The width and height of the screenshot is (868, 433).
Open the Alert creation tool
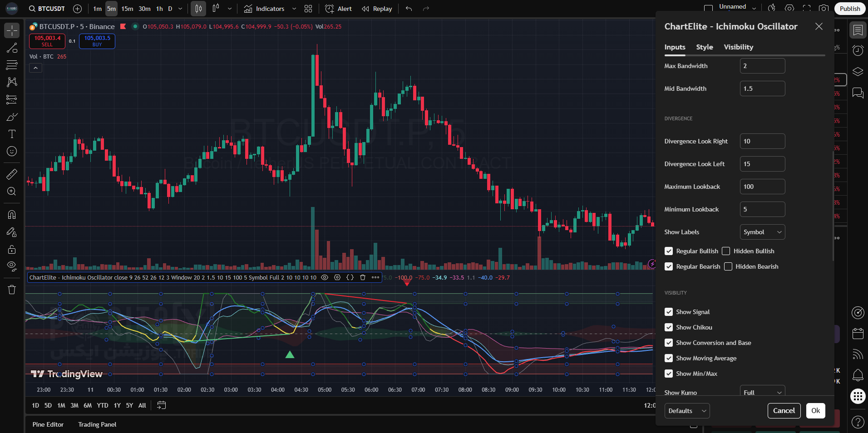(339, 9)
